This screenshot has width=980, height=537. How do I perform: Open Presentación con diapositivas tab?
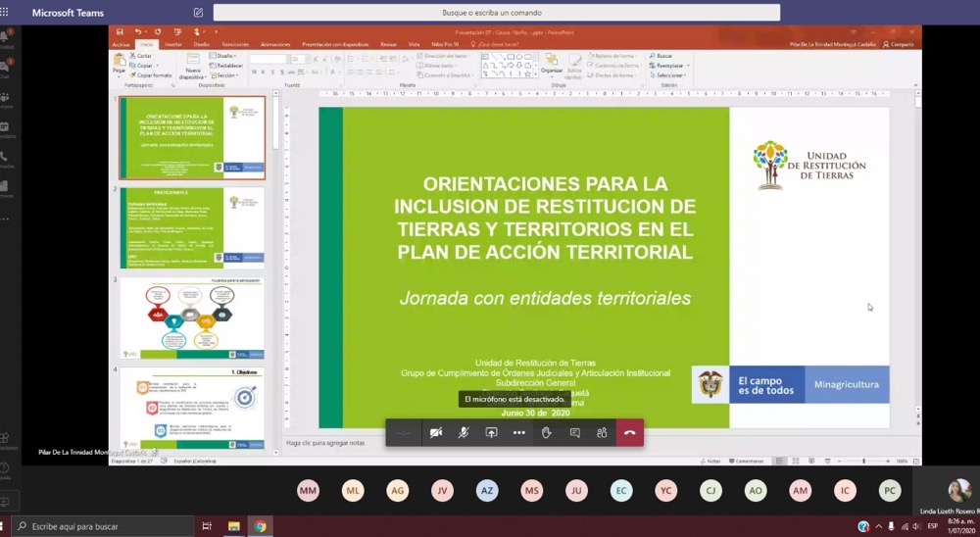(335, 44)
